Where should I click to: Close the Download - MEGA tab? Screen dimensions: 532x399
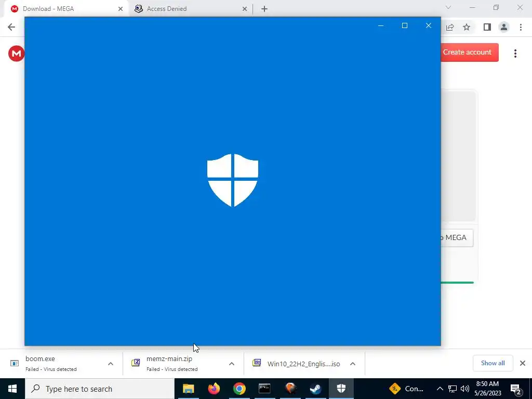[x=121, y=9]
